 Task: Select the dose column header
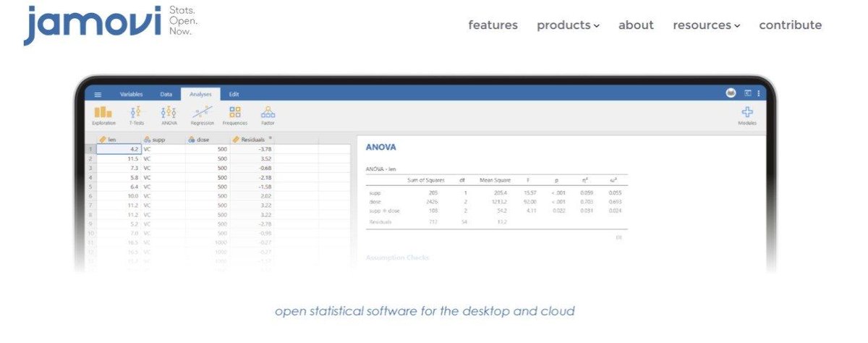click(x=208, y=139)
